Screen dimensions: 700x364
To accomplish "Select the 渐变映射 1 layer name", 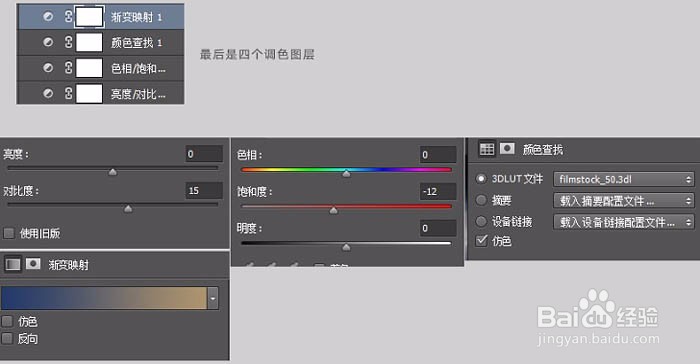I will point(136,17).
